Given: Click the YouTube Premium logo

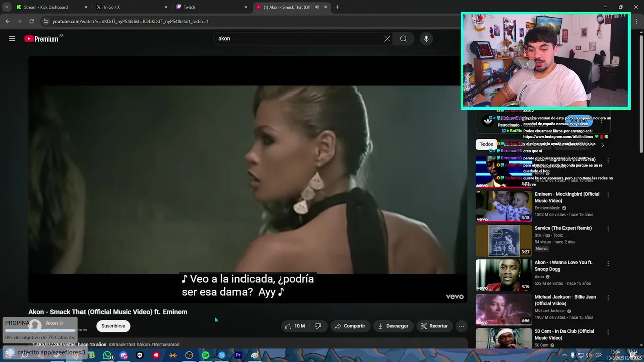Looking at the screenshot, I should [x=41, y=39].
